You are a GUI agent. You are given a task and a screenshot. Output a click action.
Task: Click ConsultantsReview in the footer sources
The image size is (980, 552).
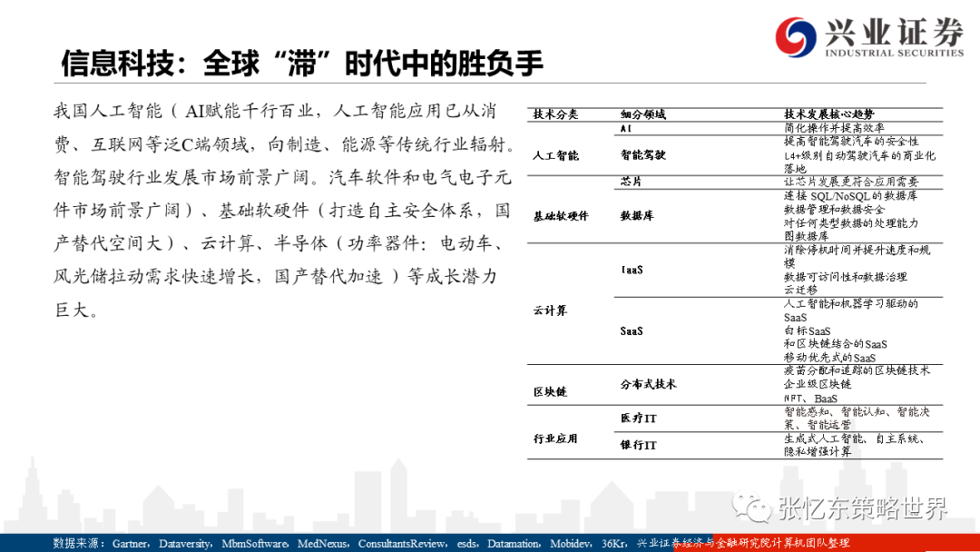click(x=401, y=544)
